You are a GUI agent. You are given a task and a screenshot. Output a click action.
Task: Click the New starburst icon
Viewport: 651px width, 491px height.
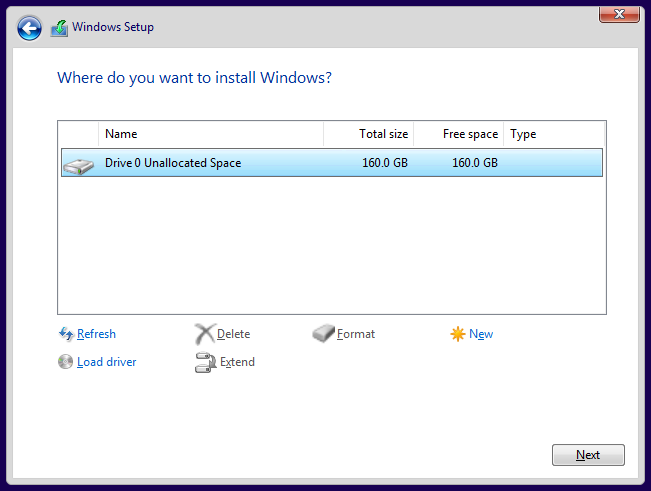click(458, 334)
